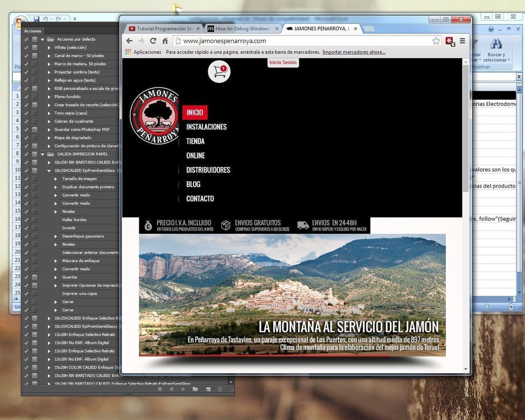
Task: Click the Chrome address bar URL
Action: pos(225,41)
